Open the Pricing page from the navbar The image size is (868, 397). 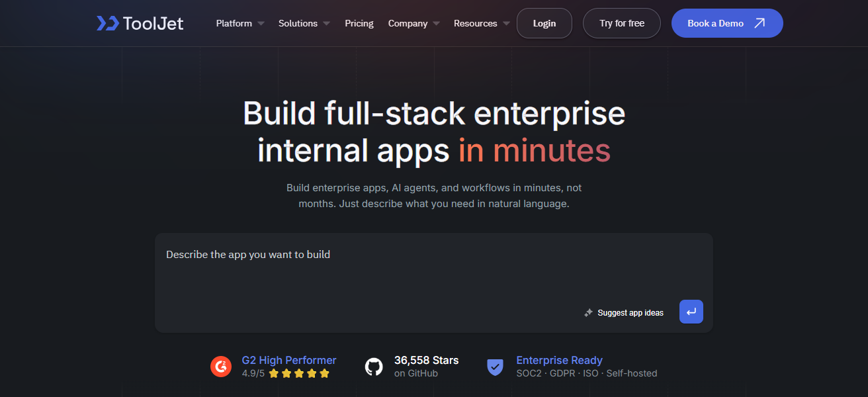click(359, 23)
